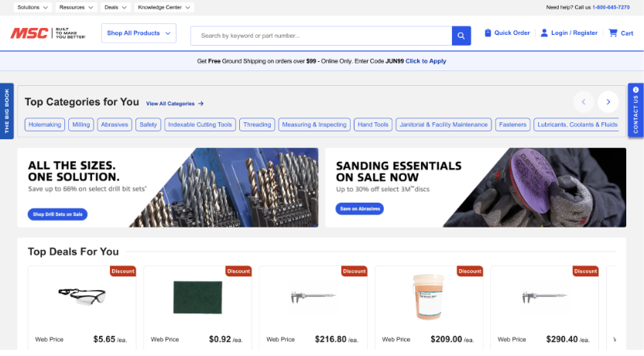This screenshot has height=356, width=644.
Task: Expand the Resources menu
Action: (x=76, y=8)
